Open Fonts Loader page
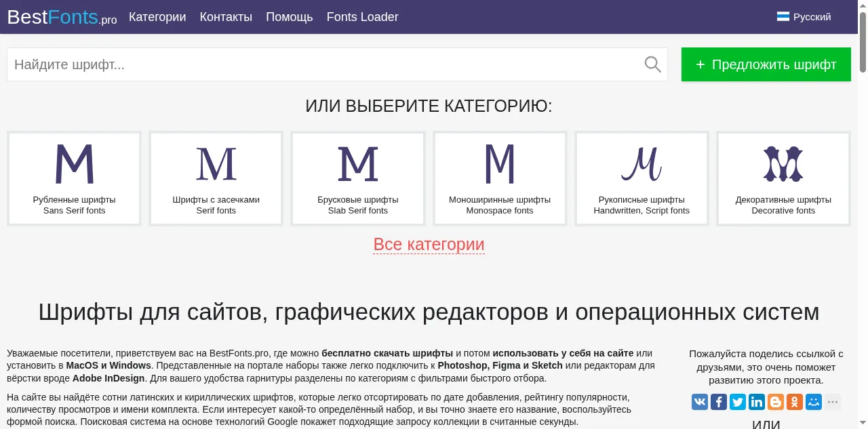This screenshot has width=868, height=429. click(x=363, y=17)
